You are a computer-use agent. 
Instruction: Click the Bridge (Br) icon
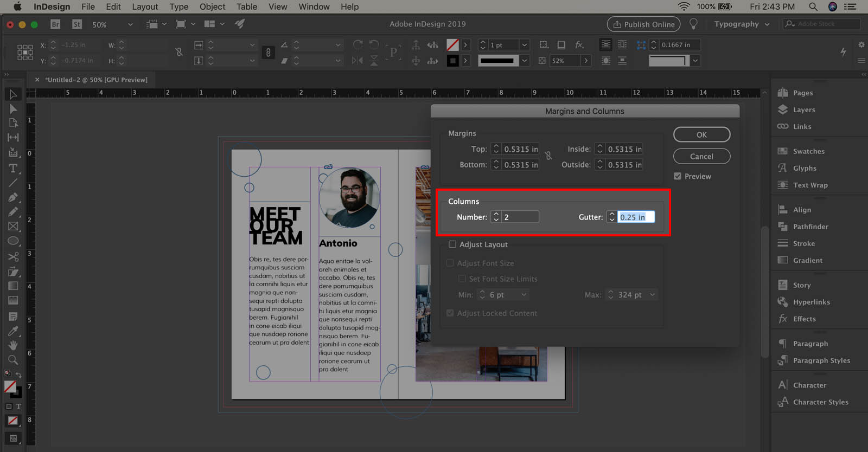[x=55, y=24]
